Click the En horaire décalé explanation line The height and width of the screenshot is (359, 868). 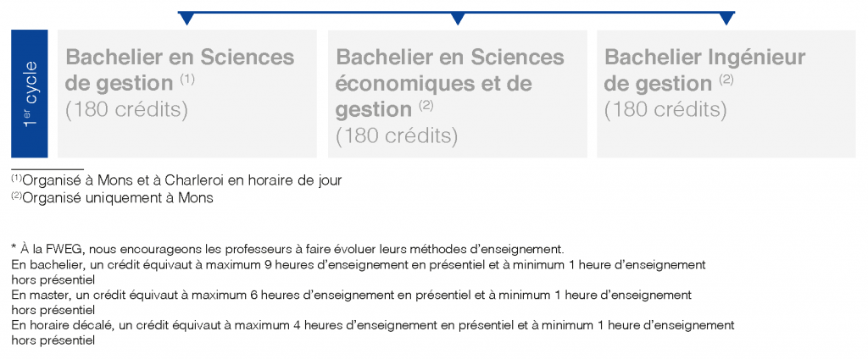[x=373, y=333]
